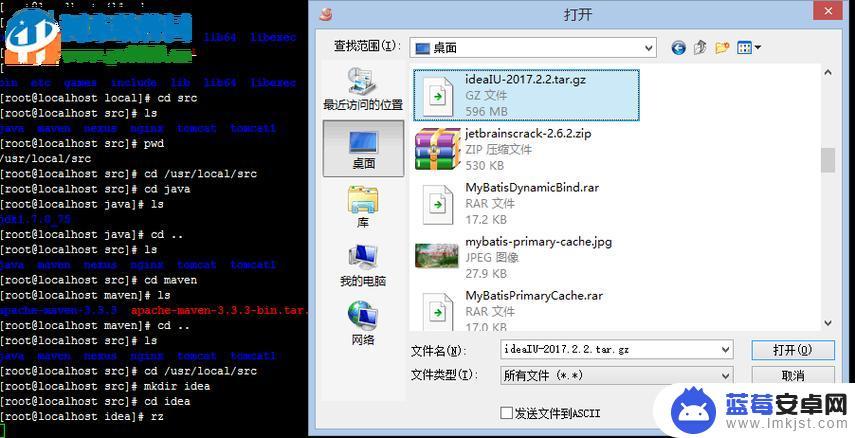Select My Computer (我的电脑) in the sidebar
The width and height of the screenshot is (855, 438).
(x=363, y=266)
